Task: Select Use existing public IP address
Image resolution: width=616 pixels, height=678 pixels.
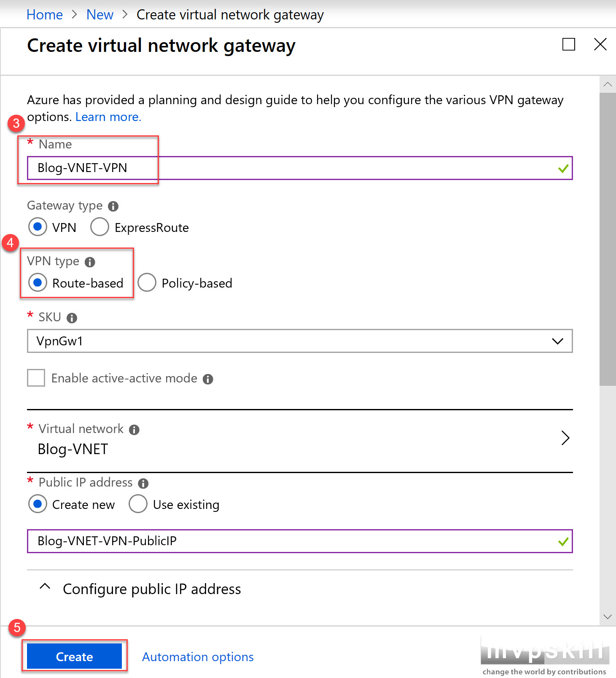Action: tap(138, 504)
